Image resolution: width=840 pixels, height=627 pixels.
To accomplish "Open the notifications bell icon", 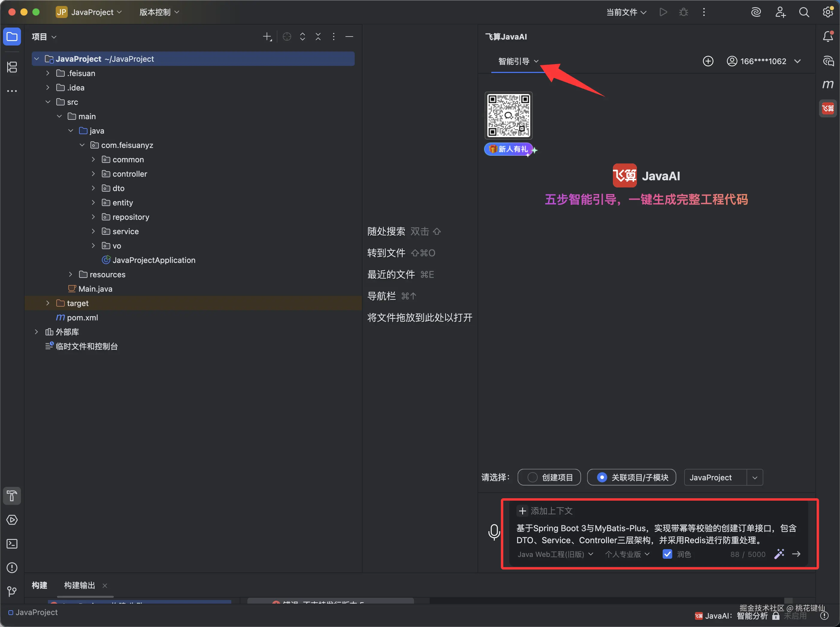I will pyautogui.click(x=827, y=37).
